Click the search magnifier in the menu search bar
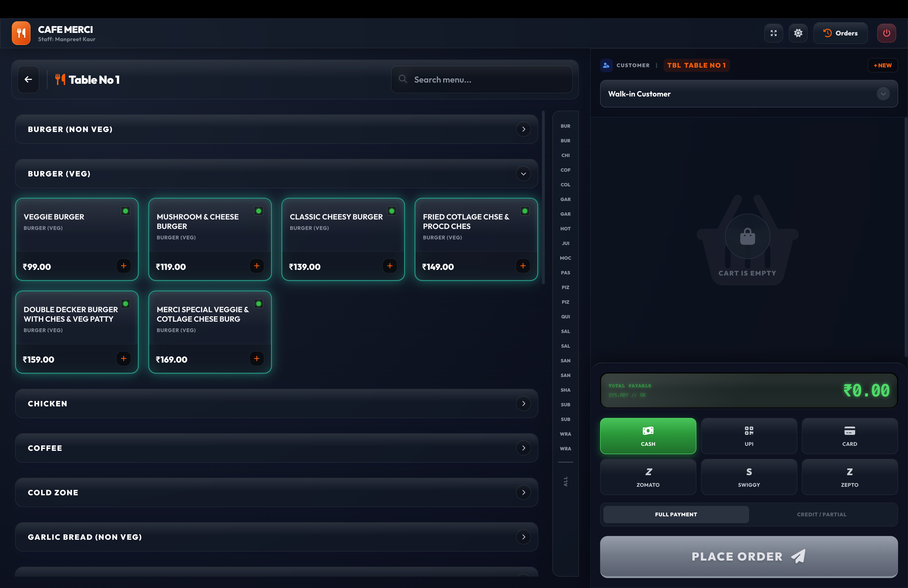 coord(403,79)
